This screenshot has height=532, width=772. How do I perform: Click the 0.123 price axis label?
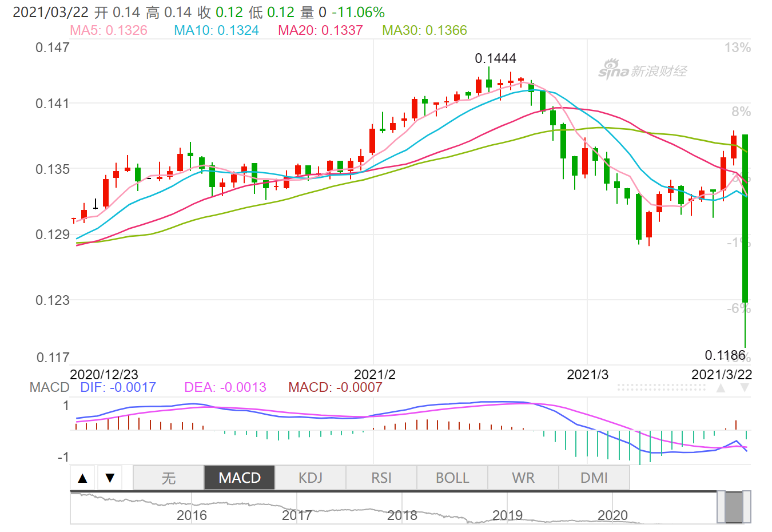coord(53,300)
